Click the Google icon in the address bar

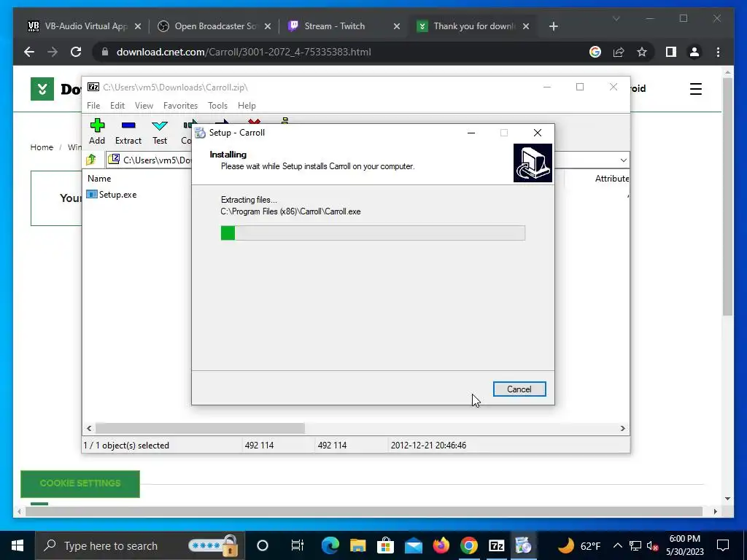point(595,52)
